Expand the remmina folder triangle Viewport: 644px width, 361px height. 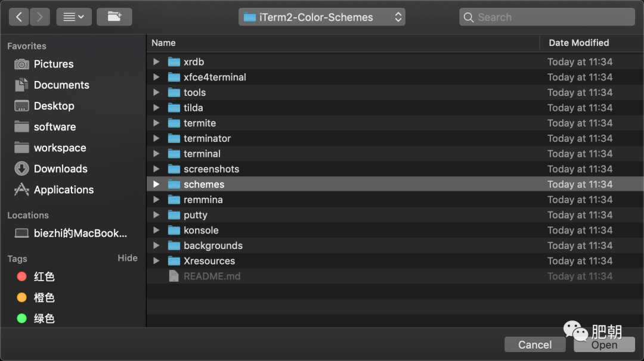tap(156, 200)
